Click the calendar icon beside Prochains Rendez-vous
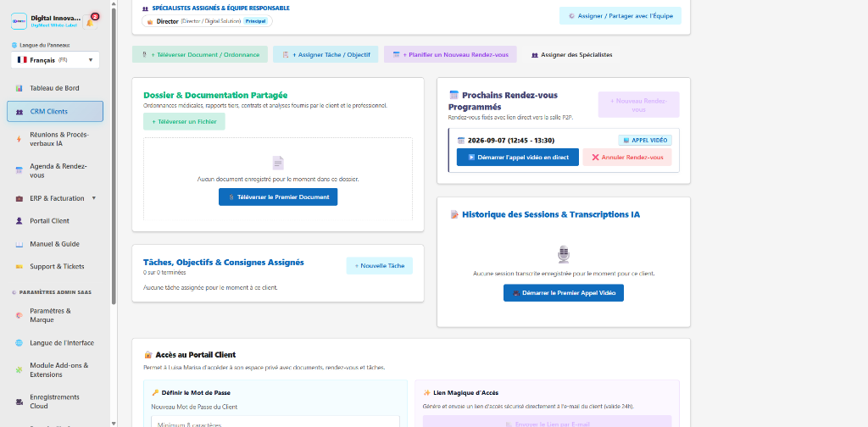Viewport: 868px width, 427px height. click(x=454, y=95)
